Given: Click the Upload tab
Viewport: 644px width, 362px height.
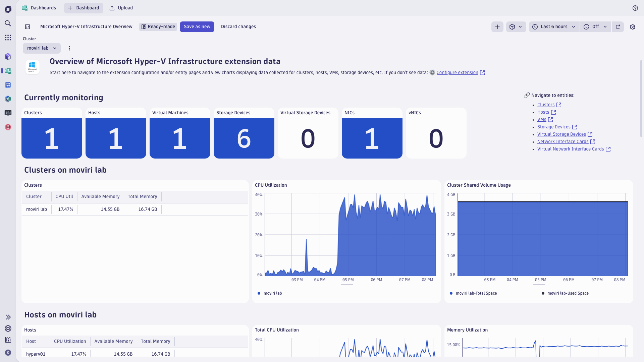Looking at the screenshot, I should click(x=121, y=8).
